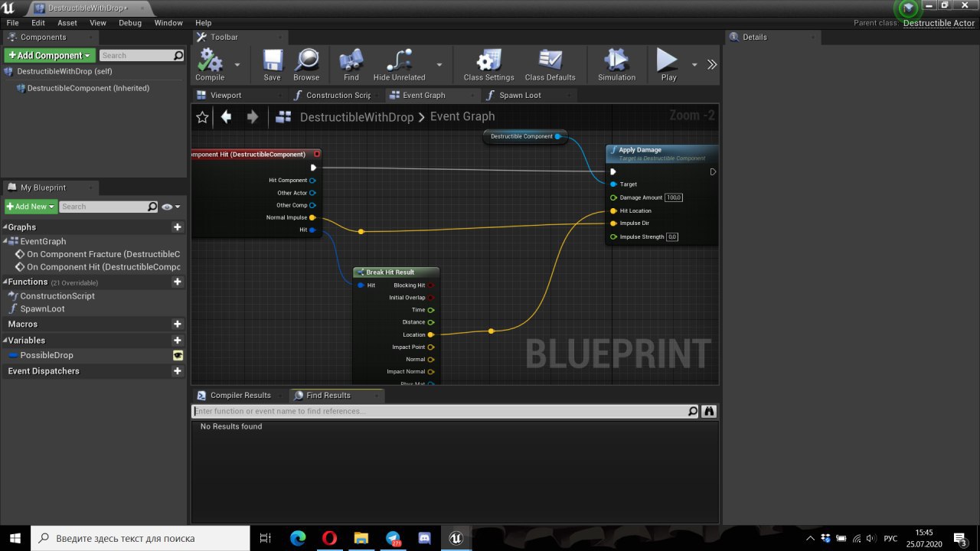The height and width of the screenshot is (551, 980).
Task: Click Add Component button
Action: point(50,55)
